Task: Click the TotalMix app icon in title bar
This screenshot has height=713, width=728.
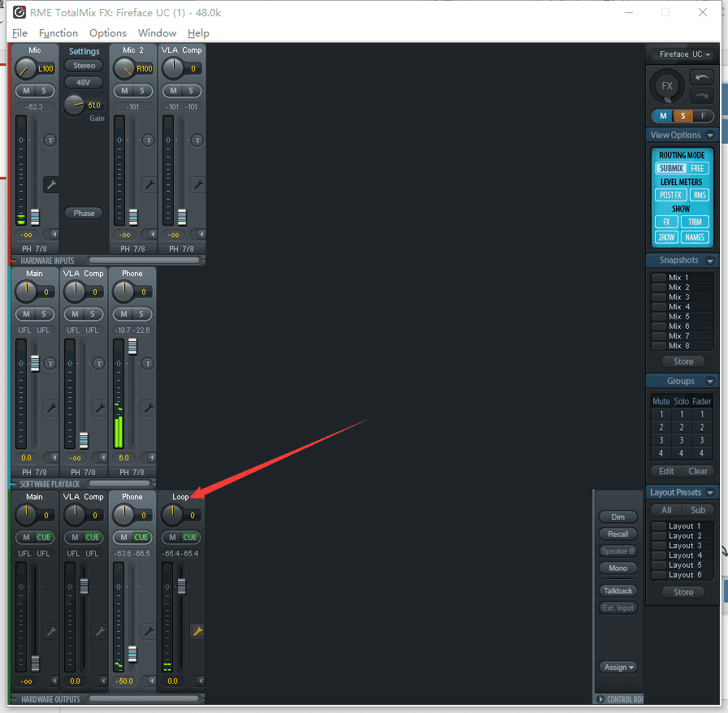Action: (x=19, y=12)
